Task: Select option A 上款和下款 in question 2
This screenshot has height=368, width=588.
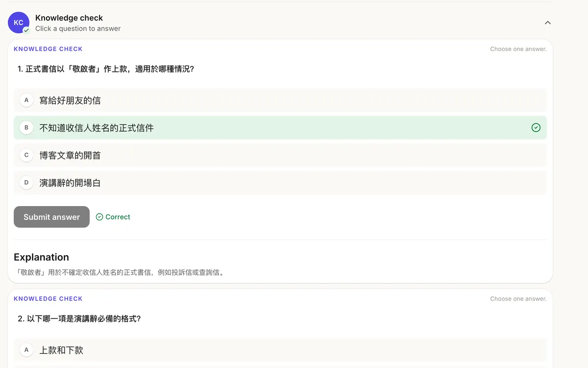Action: [280, 350]
